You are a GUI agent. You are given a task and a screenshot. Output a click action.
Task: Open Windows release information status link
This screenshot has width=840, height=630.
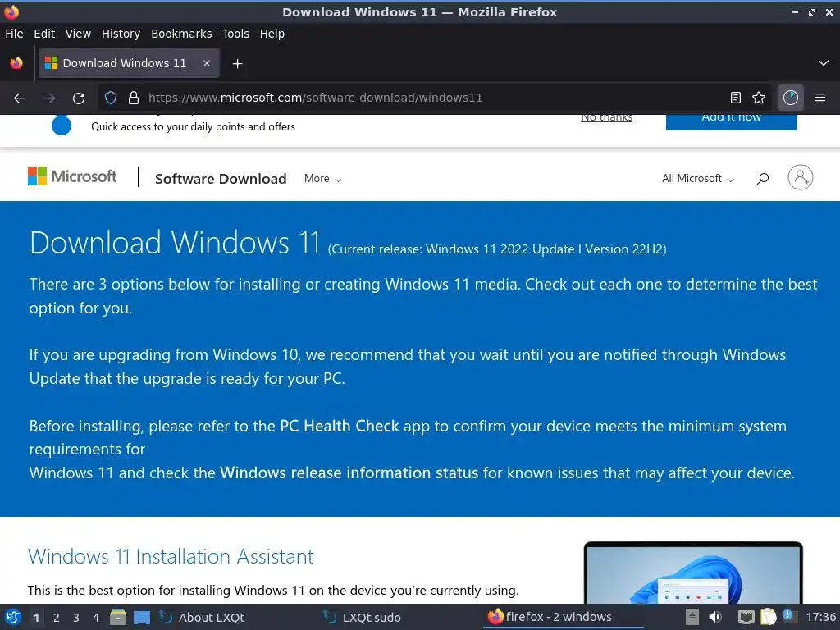(x=349, y=472)
